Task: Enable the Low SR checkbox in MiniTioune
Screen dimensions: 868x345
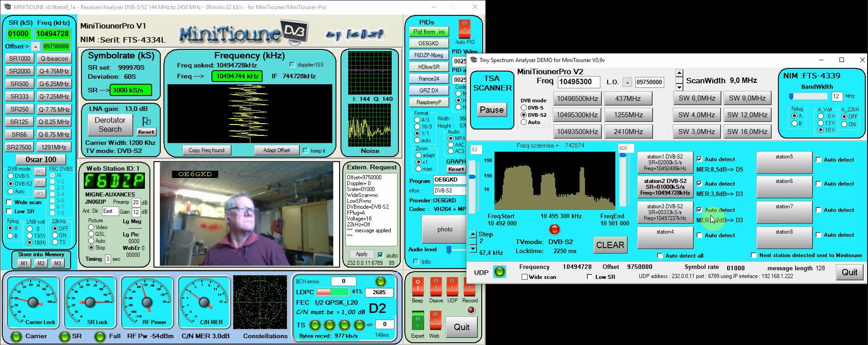Action: 9,211
